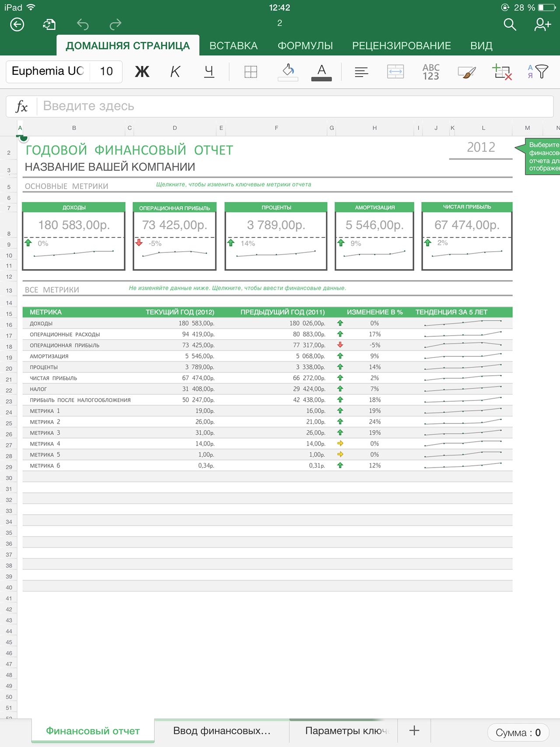Select the 50 247,00р. current-year cell
The image size is (560, 747).
pyautogui.click(x=198, y=400)
